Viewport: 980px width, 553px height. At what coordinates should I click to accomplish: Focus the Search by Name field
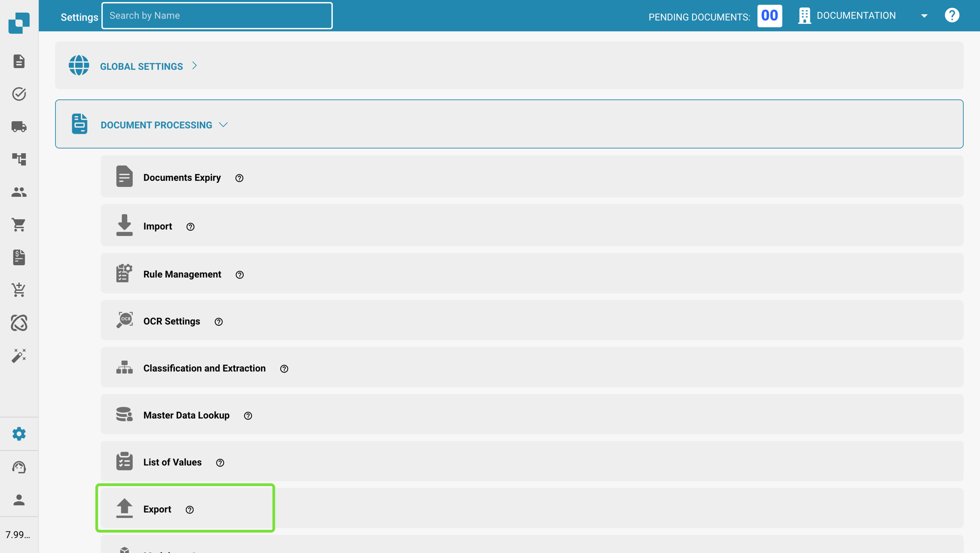point(217,16)
